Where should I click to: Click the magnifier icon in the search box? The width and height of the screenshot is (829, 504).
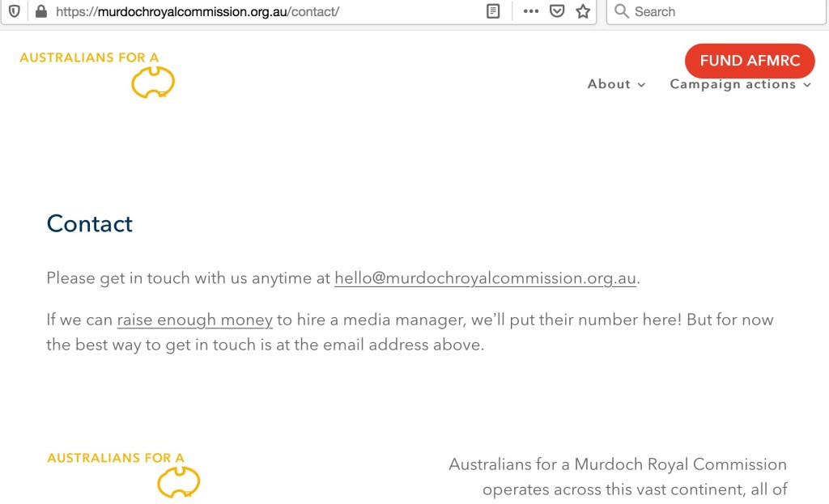(622, 11)
